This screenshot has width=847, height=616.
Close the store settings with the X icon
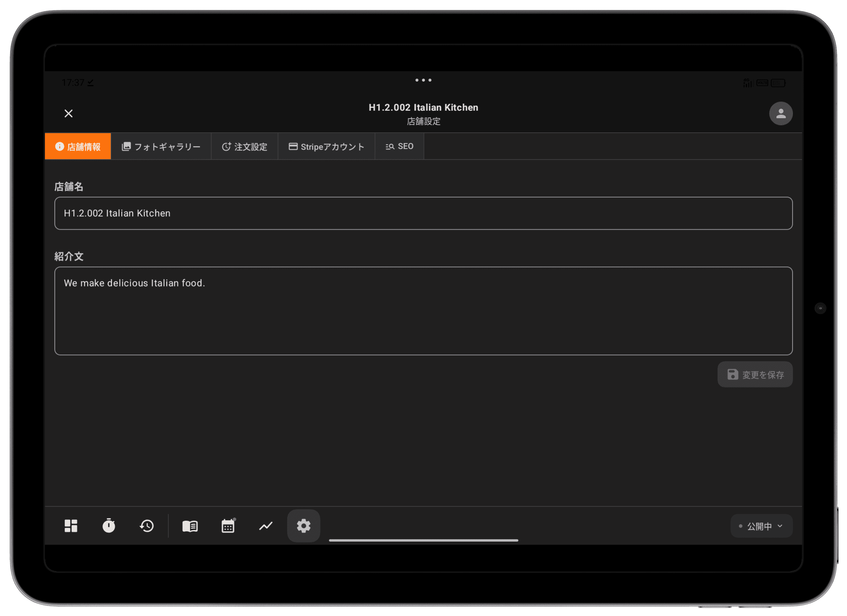click(68, 113)
